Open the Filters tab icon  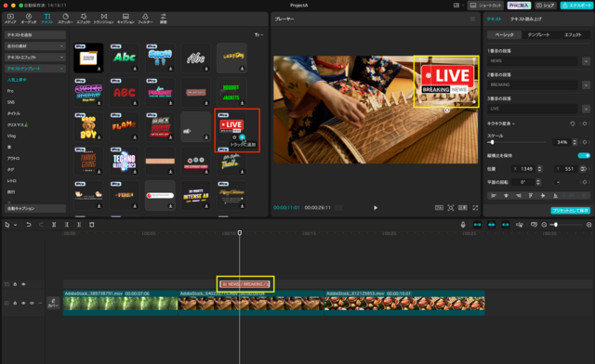click(145, 17)
